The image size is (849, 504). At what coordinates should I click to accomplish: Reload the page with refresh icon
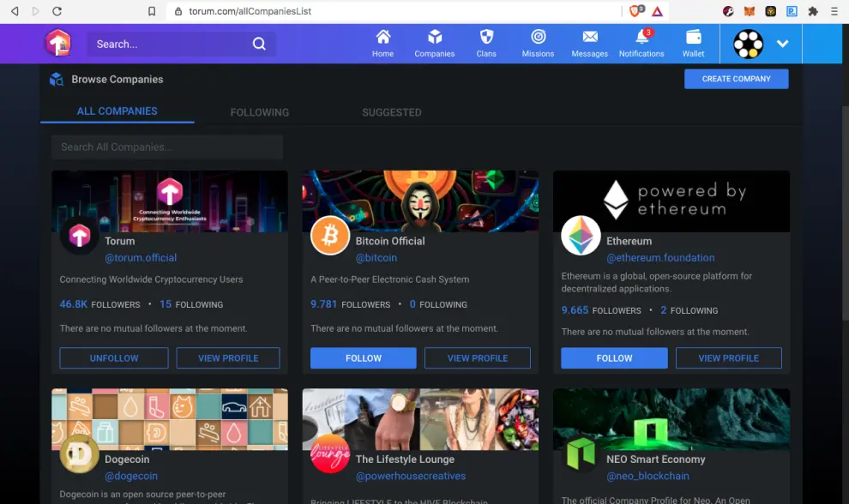point(57,11)
